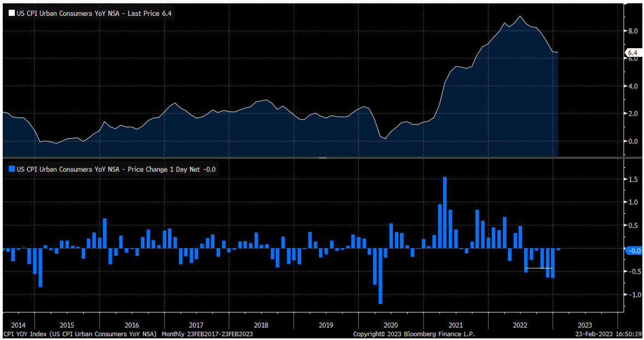Viewport: 644px width, 340px height.
Task: Click the 'Monthly 23FEB2017-23FEB2023' range text
Action: point(207,334)
